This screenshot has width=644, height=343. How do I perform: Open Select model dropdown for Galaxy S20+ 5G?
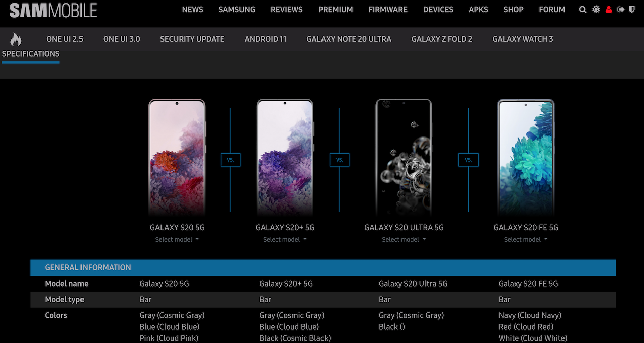click(285, 240)
